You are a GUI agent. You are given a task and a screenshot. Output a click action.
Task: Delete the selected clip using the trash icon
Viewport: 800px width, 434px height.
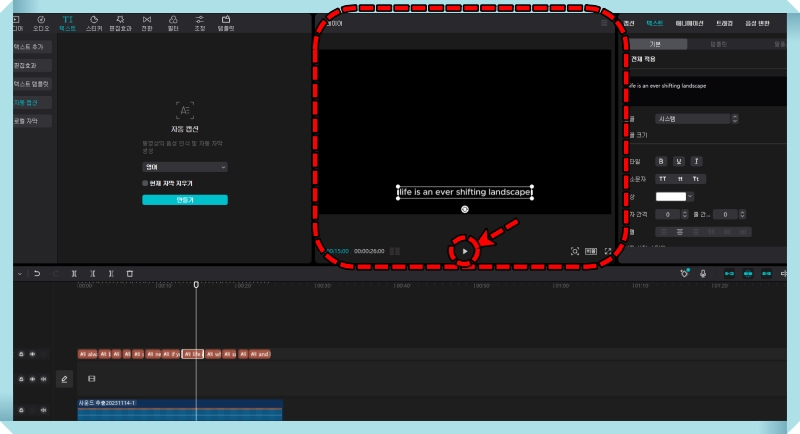tap(130, 274)
